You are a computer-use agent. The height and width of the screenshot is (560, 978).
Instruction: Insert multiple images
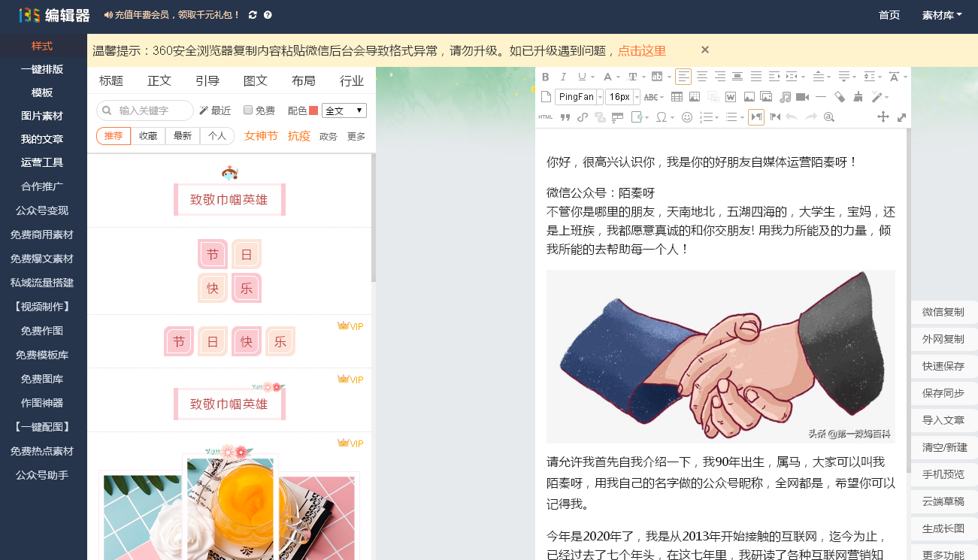767,96
